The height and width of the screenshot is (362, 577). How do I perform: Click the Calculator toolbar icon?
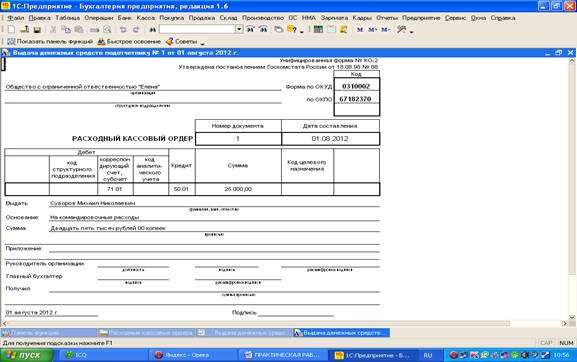(318, 29)
